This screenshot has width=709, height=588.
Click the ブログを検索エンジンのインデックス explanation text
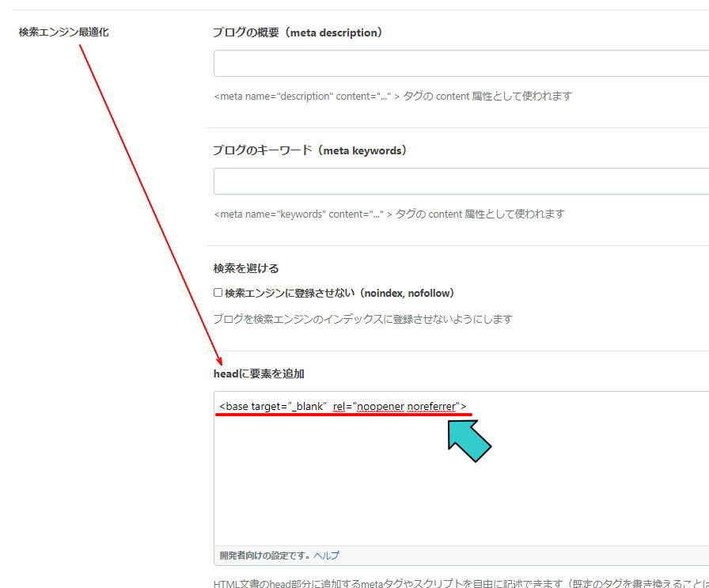pyautogui.click(x=362, y=320)
